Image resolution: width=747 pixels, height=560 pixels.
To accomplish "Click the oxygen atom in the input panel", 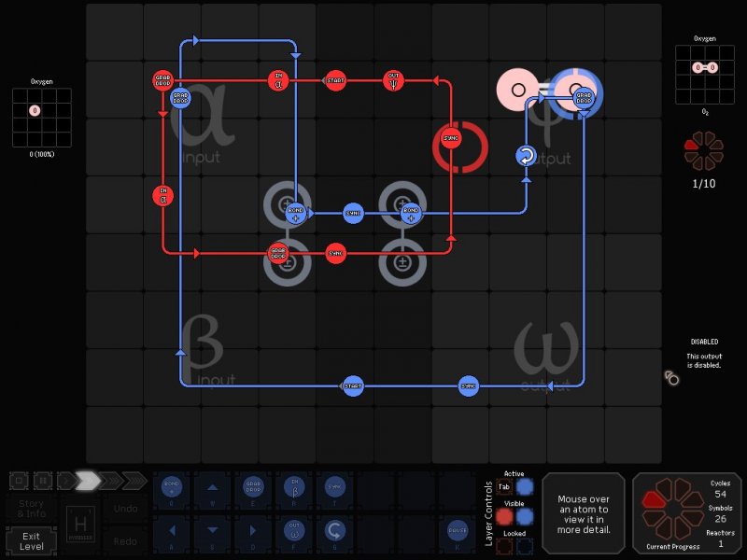I will coord(35,110).
